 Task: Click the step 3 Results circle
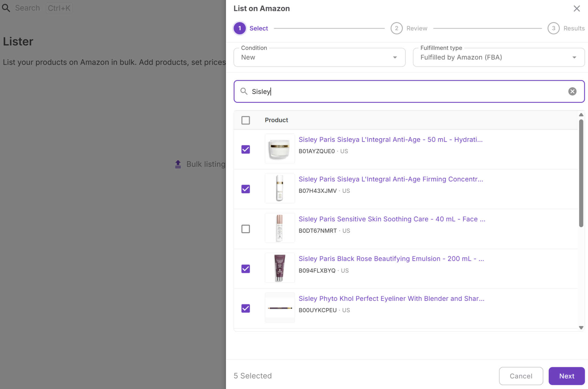553,28
